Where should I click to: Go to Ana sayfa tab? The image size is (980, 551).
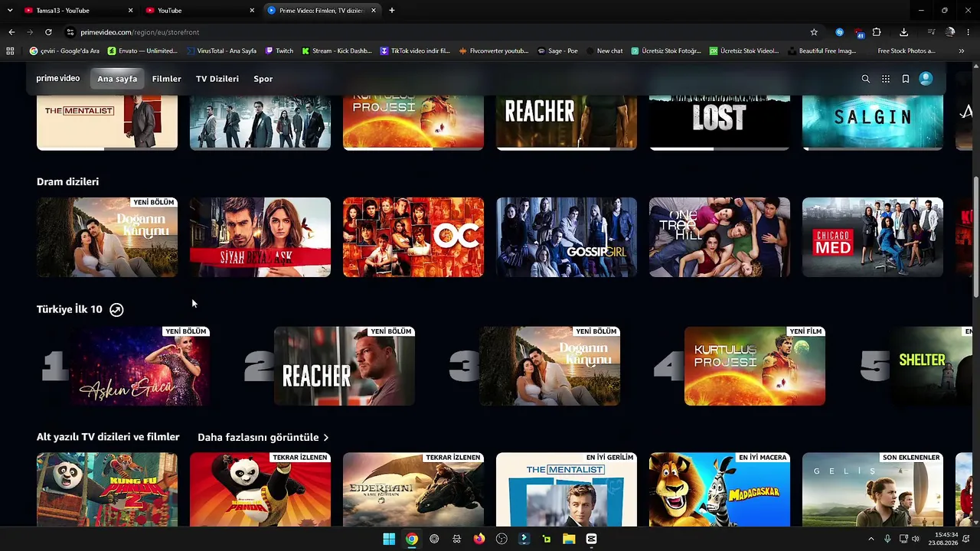coord(117,79)
